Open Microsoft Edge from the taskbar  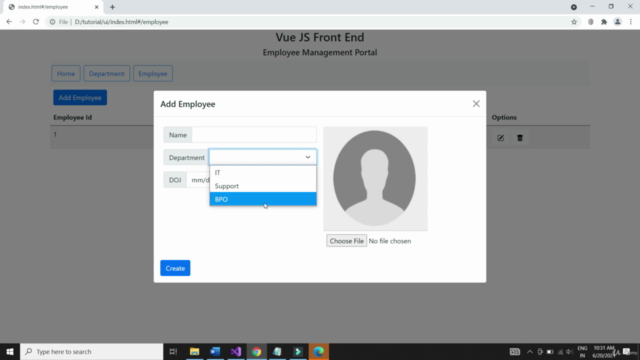tap(319, 351)
